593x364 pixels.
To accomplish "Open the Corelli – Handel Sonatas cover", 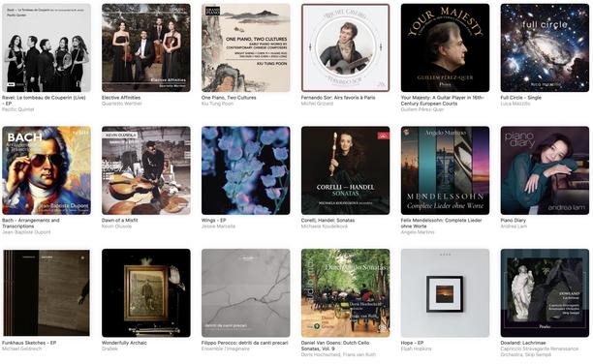I will (x=345, y=170).
